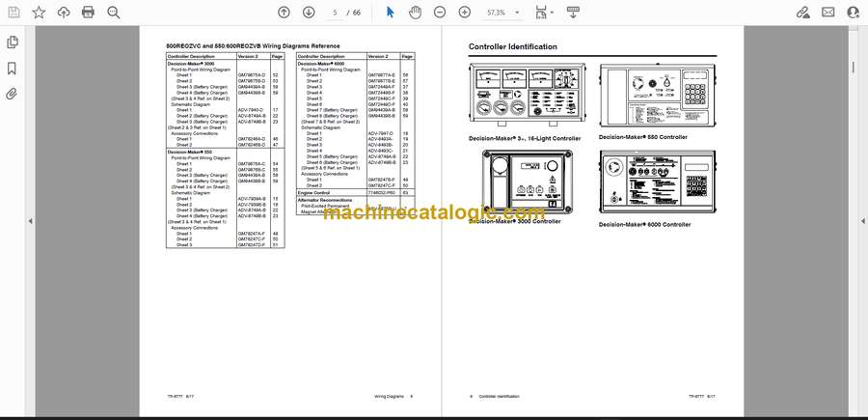The height and width of the screenshot is (420, 868).
Task: Click the Decision-Maker 6000 section header in the table
Action: pos(321,65)
